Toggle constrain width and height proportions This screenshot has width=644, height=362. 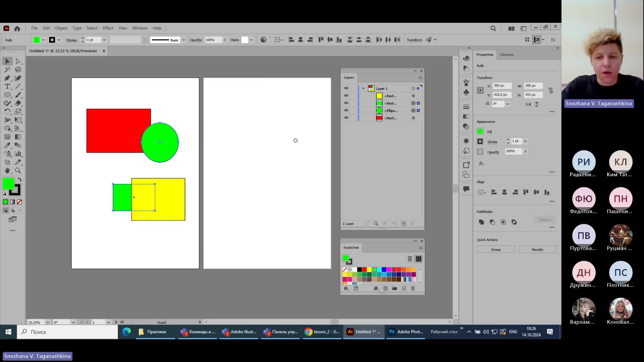coord(551,90)
